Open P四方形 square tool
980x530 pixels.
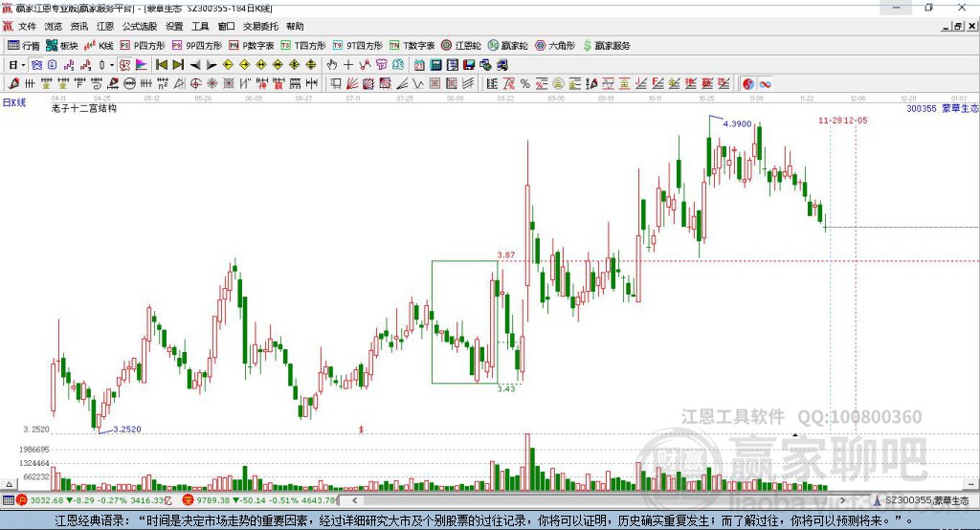143,46
